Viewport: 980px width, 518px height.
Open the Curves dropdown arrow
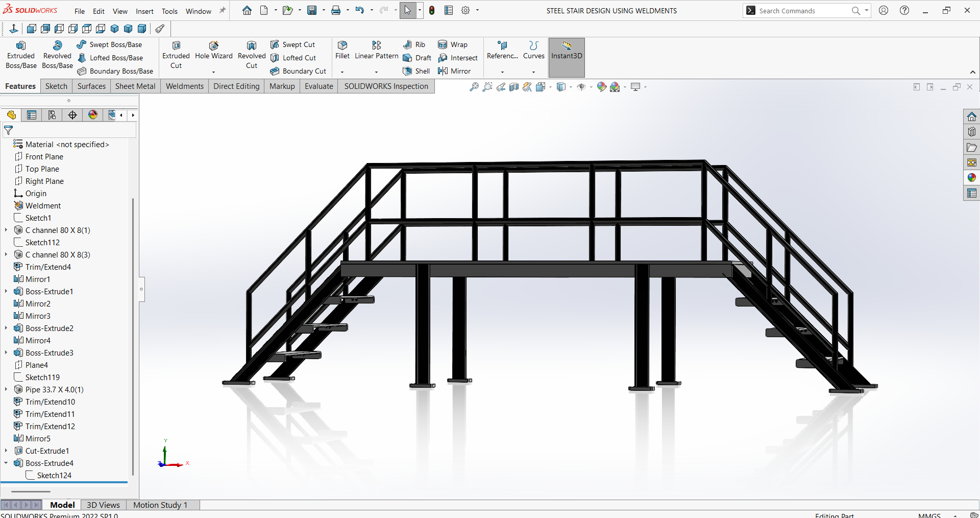click(x=533, y=72)
